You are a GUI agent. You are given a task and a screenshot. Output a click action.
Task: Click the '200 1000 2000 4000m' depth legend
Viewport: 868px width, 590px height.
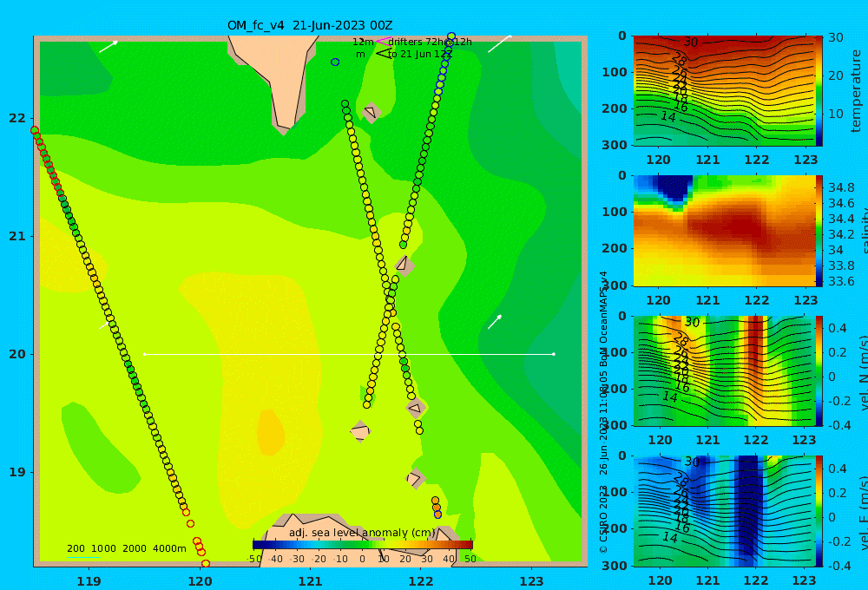pos(126,548)
